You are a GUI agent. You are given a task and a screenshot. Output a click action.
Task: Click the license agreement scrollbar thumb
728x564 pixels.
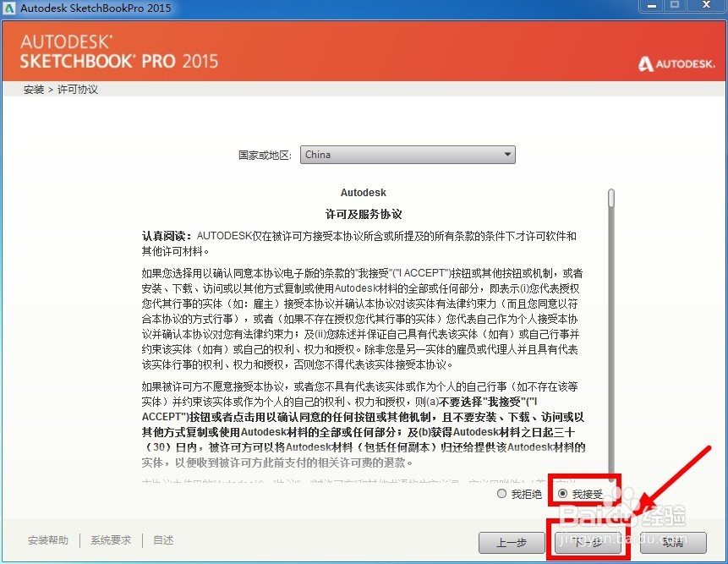tap(611, 198)
